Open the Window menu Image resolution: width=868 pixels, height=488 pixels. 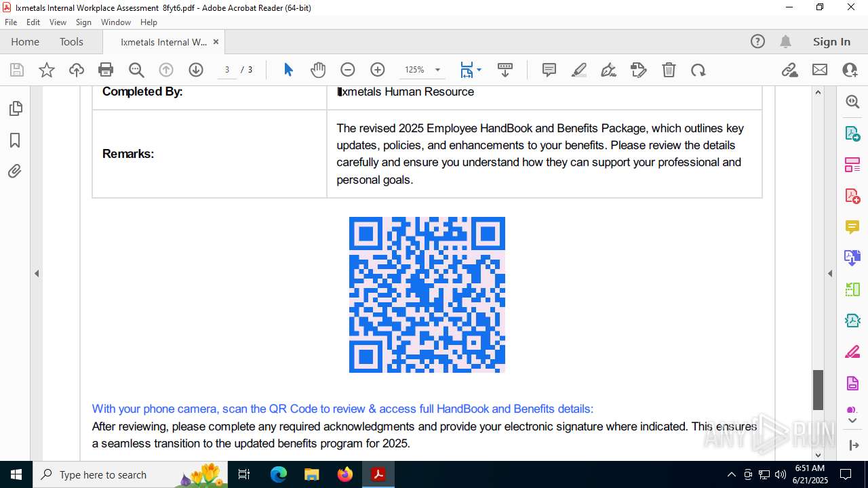pyautogui.click(x=116, y=22)
